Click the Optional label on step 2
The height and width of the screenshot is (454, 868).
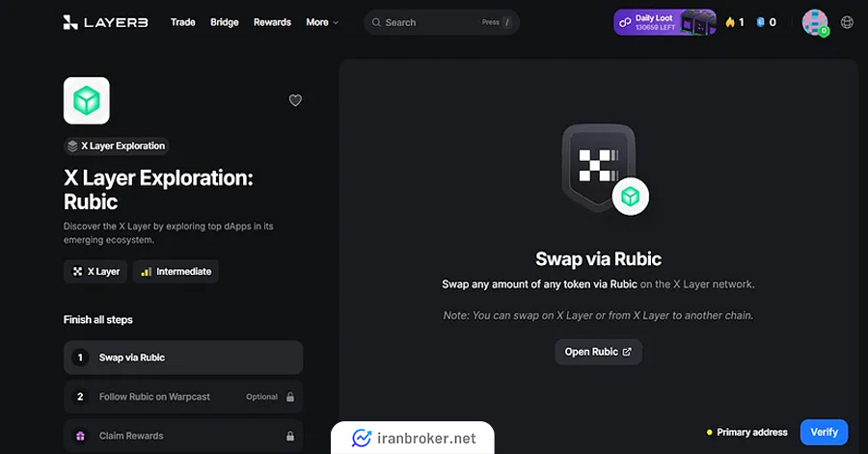[x=261, y=396]
